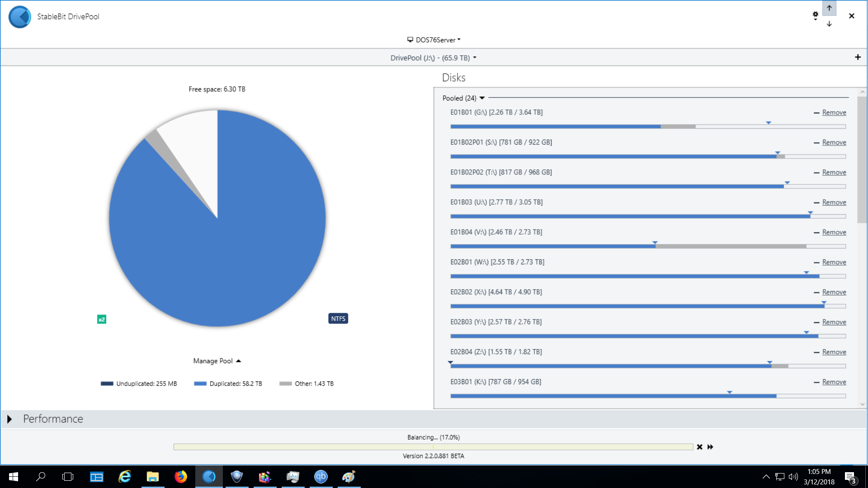The height and width of the screenshot is (488, 868).
Task: Switch to the DrivePool taskbar icon
Action: click(x=209, y=477)
